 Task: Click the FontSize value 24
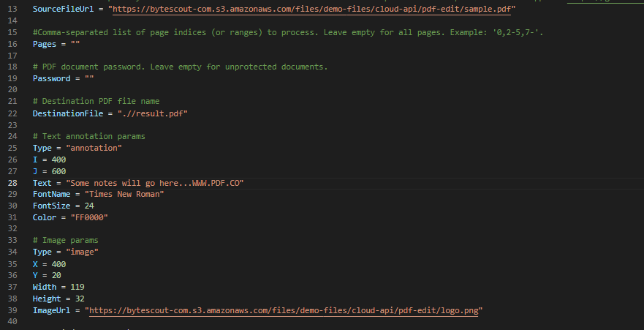tap(89, 206)
